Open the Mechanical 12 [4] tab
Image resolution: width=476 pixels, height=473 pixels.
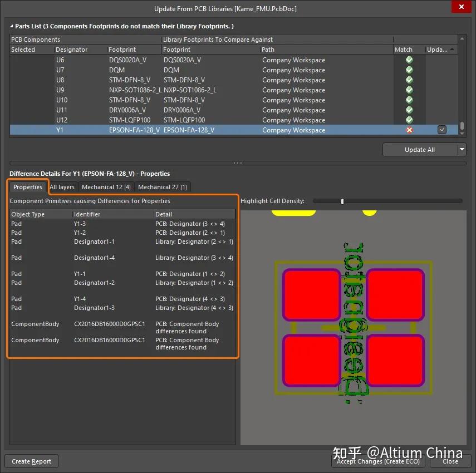click(106, 187)
